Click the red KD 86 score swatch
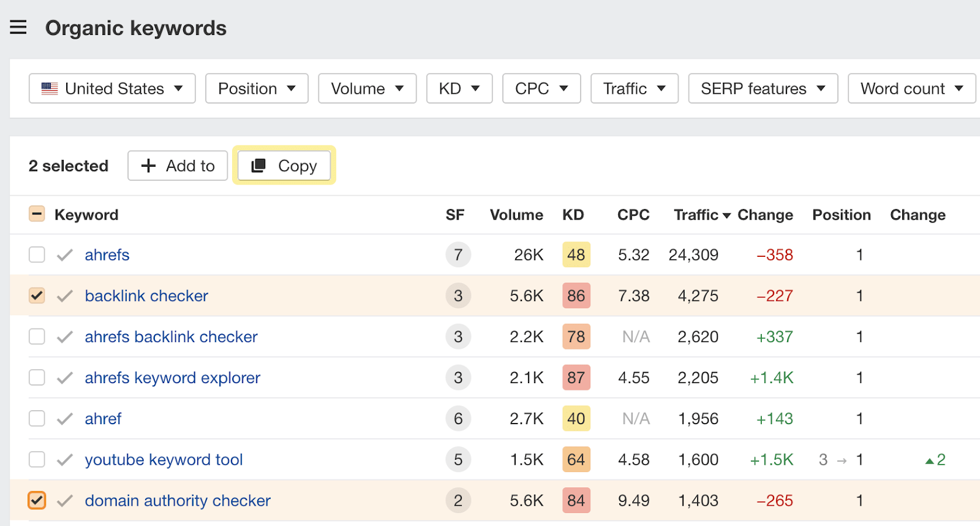The image size is (980, 526). (576, 296)
